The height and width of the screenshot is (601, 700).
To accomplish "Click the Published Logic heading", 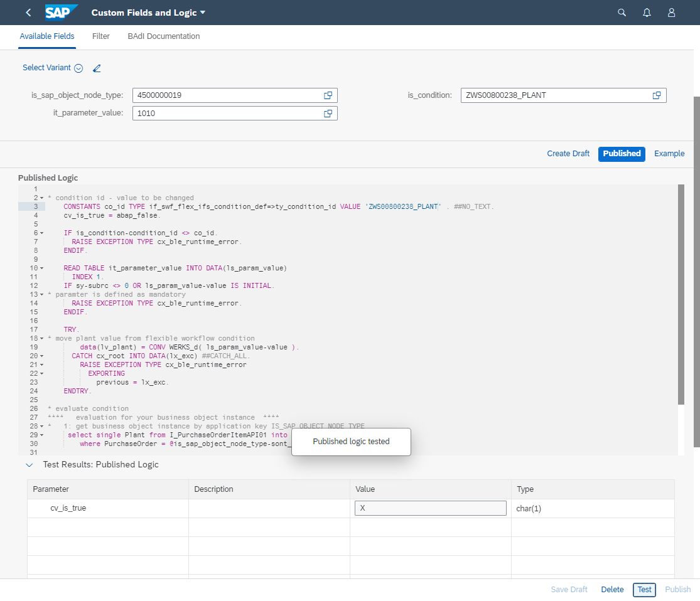I will tap(48, 178).
